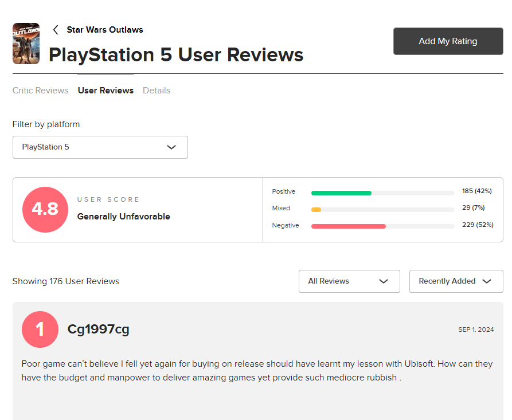This screenshot has height=420, width=512.
Task: Click the Generally Unfavorable score label
Action: coord(123,217)
